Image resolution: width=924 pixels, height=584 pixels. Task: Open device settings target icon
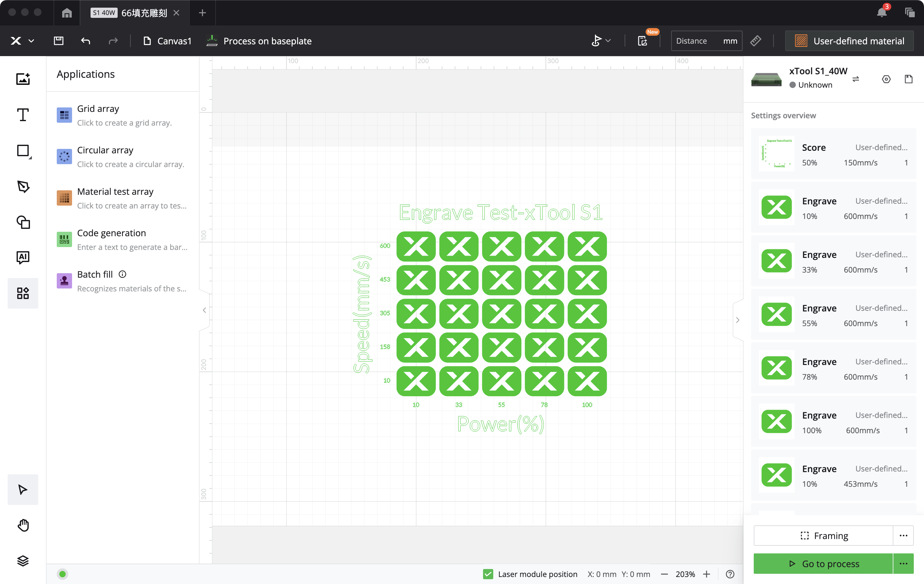[x=886, y=79]
